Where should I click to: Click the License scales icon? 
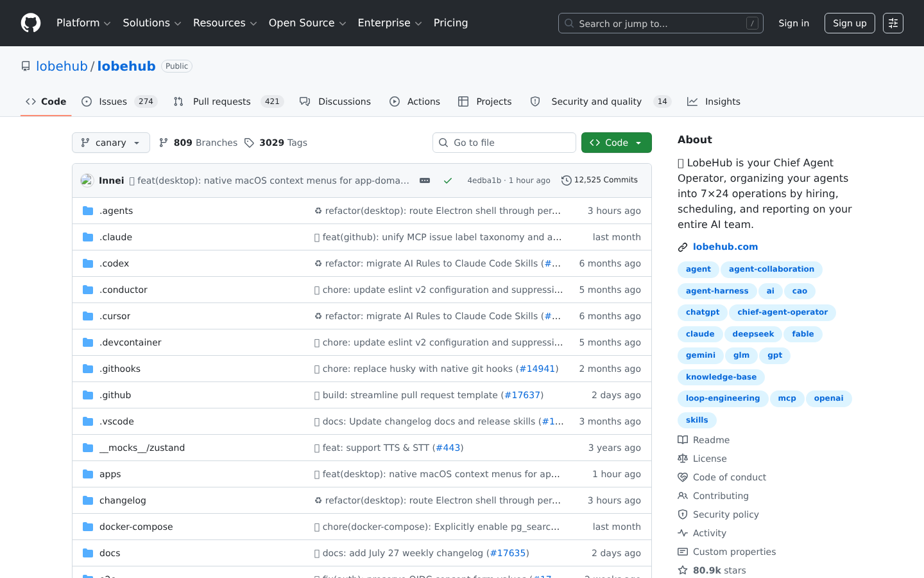point(683,459)
